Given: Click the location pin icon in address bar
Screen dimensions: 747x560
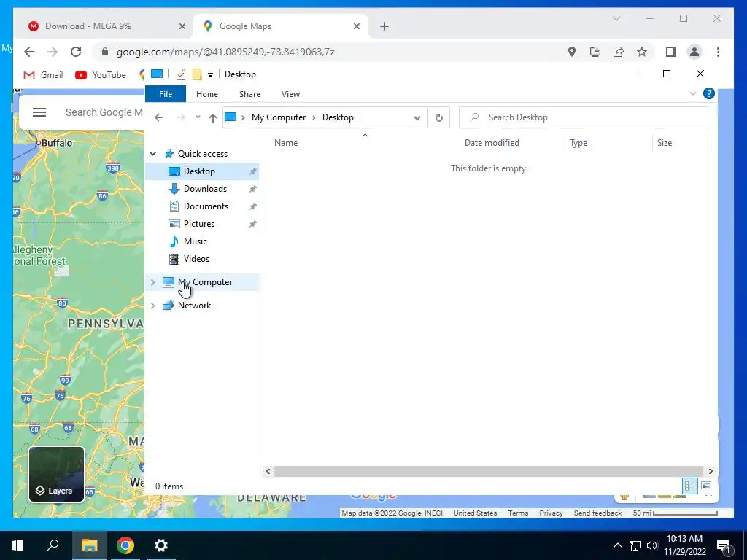Looking at the screenshot, I should pyautogui.click(x=572, y=52).
